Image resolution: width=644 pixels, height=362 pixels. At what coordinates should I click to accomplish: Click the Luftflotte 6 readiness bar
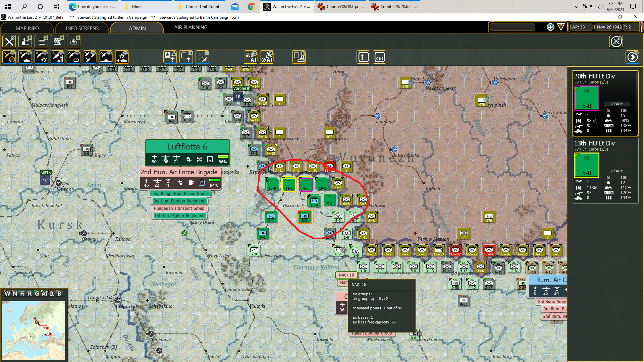223,157
